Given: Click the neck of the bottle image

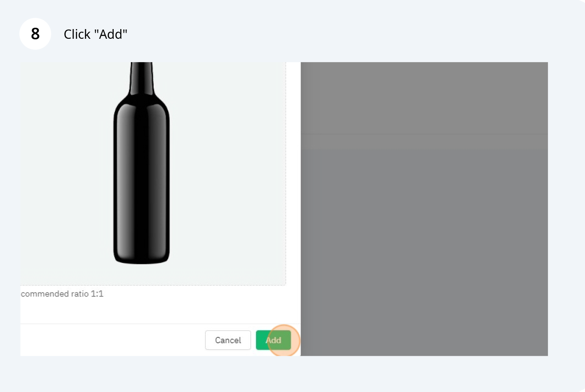Looking at the screenshot, I should (141, 77).
